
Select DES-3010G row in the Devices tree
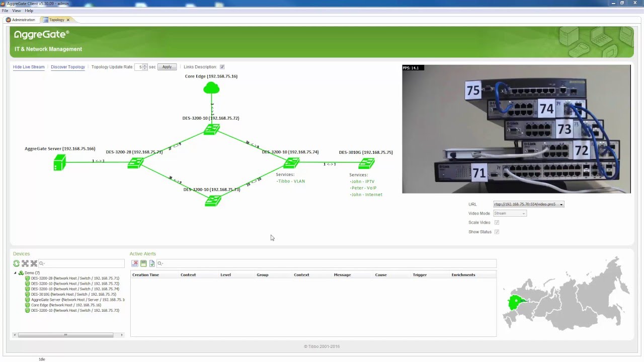coord(73,295)
